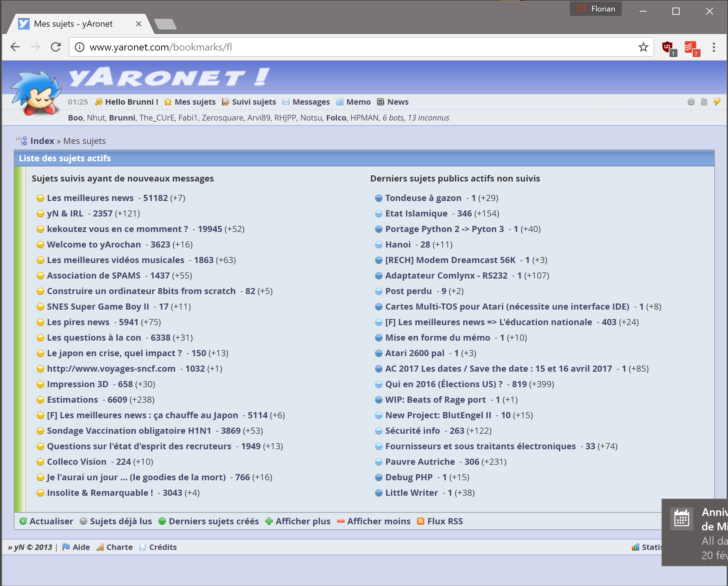The height and width of the screenshot is (586, 728).
Task: Bookmark page with the star icon
Action: (643, 47)
